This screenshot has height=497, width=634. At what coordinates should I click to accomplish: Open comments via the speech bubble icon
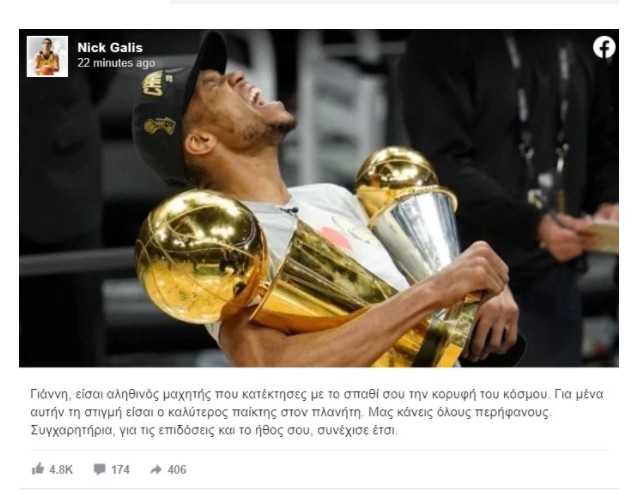click(x=99, y=469)
